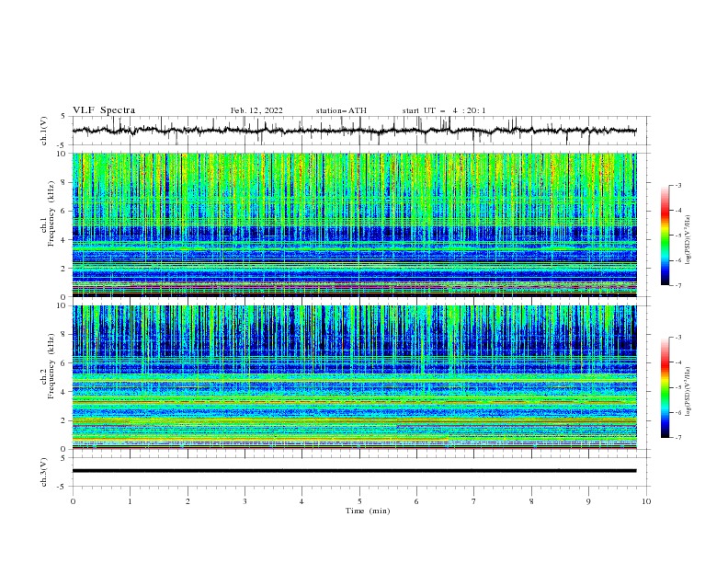Image resolution: width=728 pixels, height=563 pixels.
Task: Select the "Time (min)" axis label
Action: click(x=368, y=511)
